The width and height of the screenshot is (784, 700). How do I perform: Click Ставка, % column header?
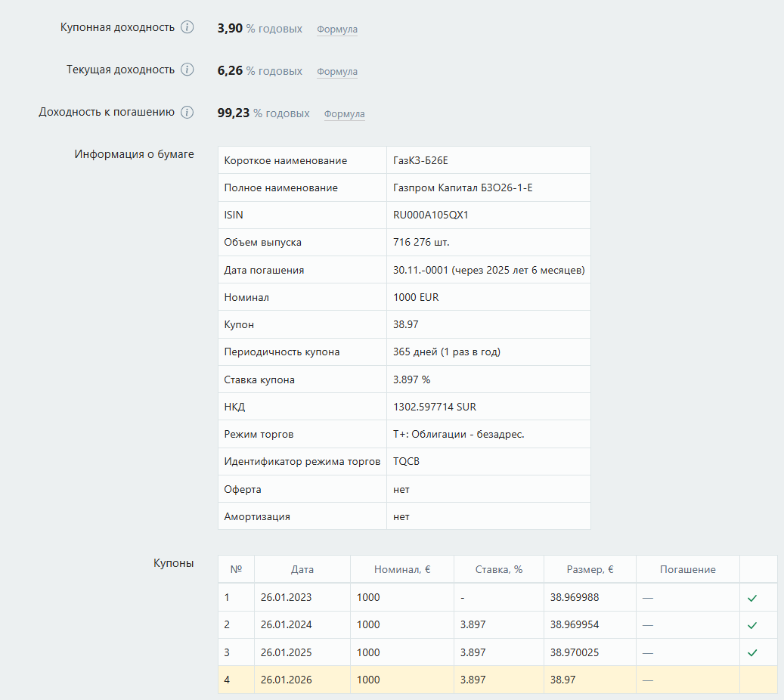(498, 569)
